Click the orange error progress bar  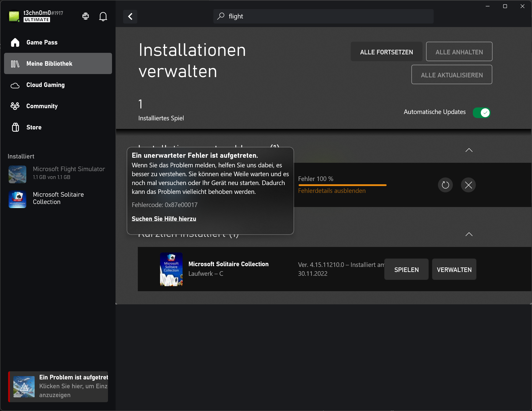pyautogui.click(x=342, y=185)
